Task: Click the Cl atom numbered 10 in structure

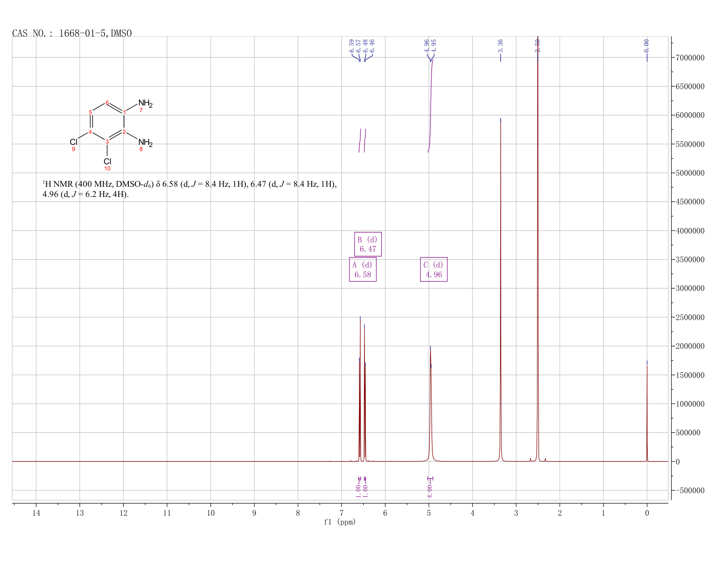Action: coord(107,162)
